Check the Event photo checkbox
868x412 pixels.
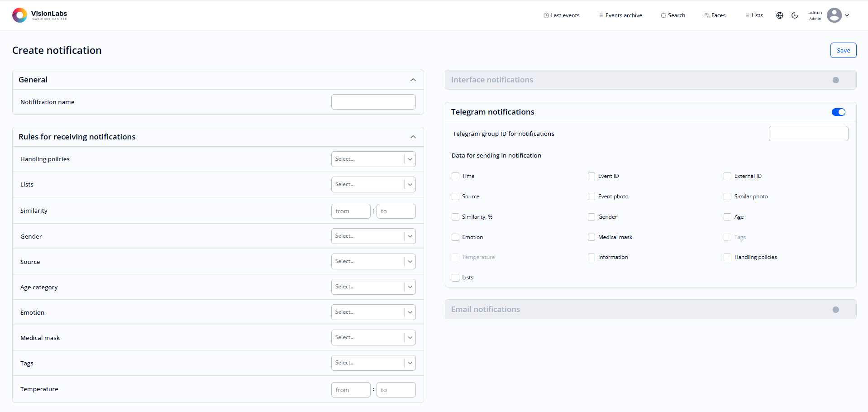tap(591, 196)
